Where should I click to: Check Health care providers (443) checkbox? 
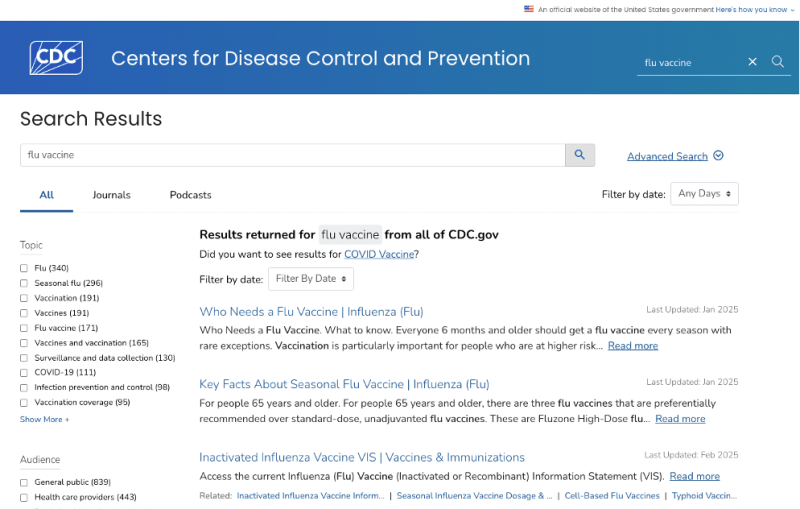(x=24, y=497)
